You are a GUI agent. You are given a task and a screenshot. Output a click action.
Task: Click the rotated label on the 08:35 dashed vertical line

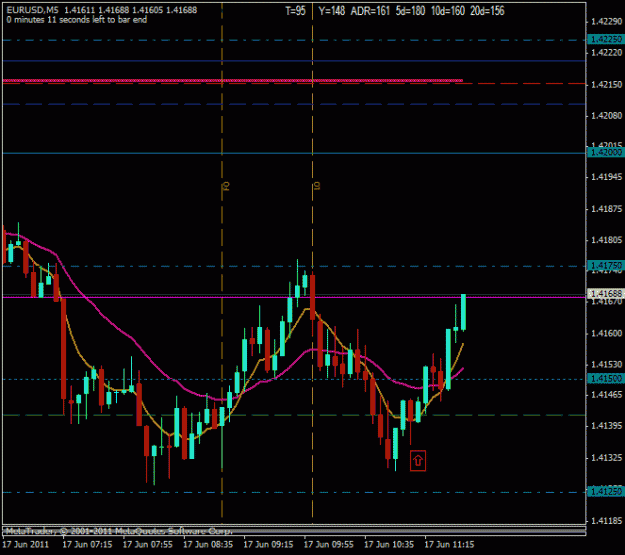(226, 186)
